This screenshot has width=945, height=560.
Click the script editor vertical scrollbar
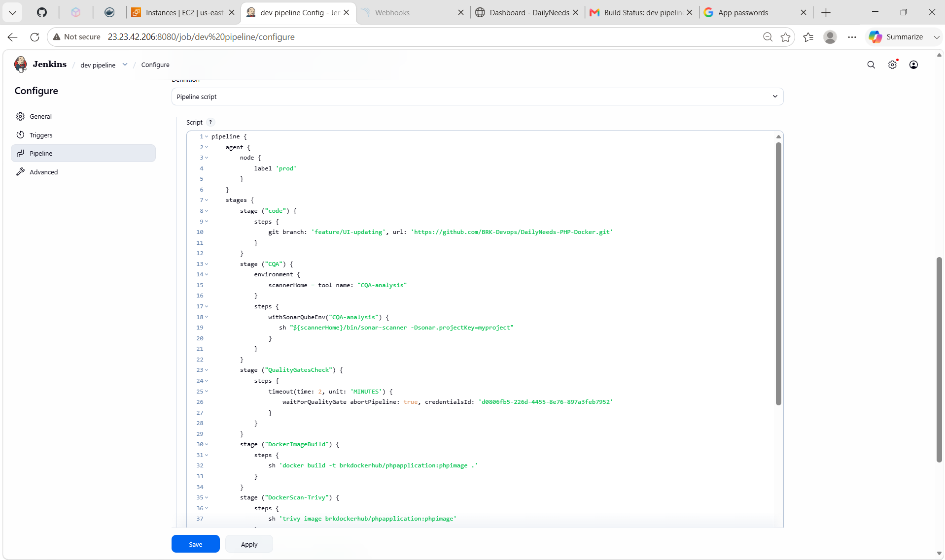point(778,273)
